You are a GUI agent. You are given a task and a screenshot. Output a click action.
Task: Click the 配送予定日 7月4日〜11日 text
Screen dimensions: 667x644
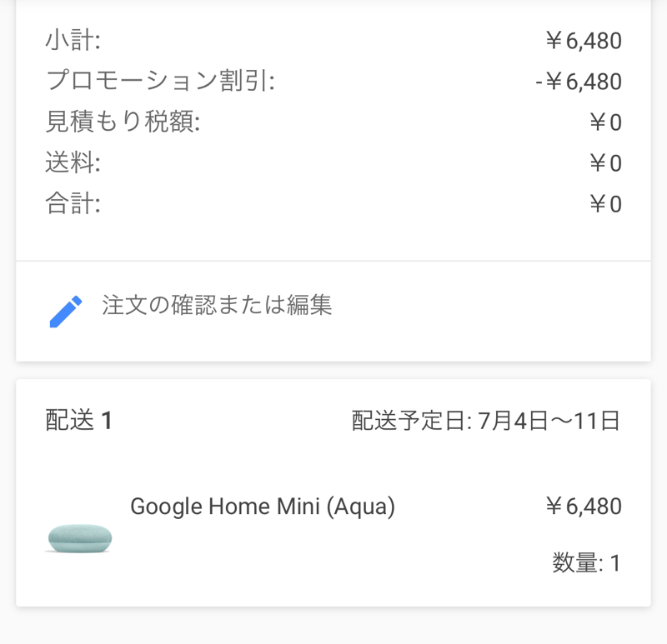[486, 421]
